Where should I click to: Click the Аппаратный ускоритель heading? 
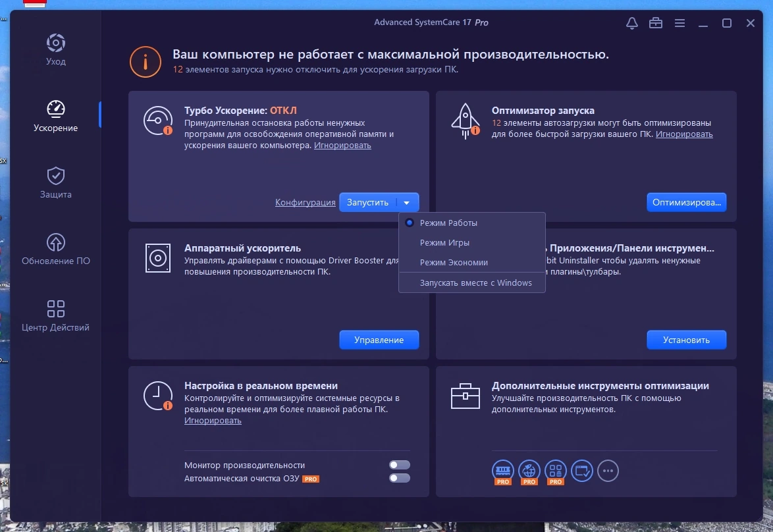(242, 248)
